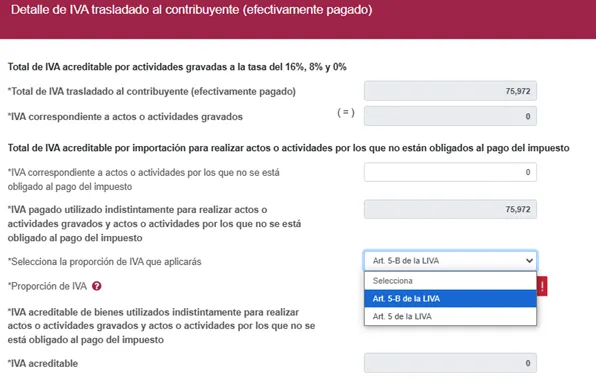Click the maroon 'Detalle de IVA trasladado' header

tap(298, 19)
